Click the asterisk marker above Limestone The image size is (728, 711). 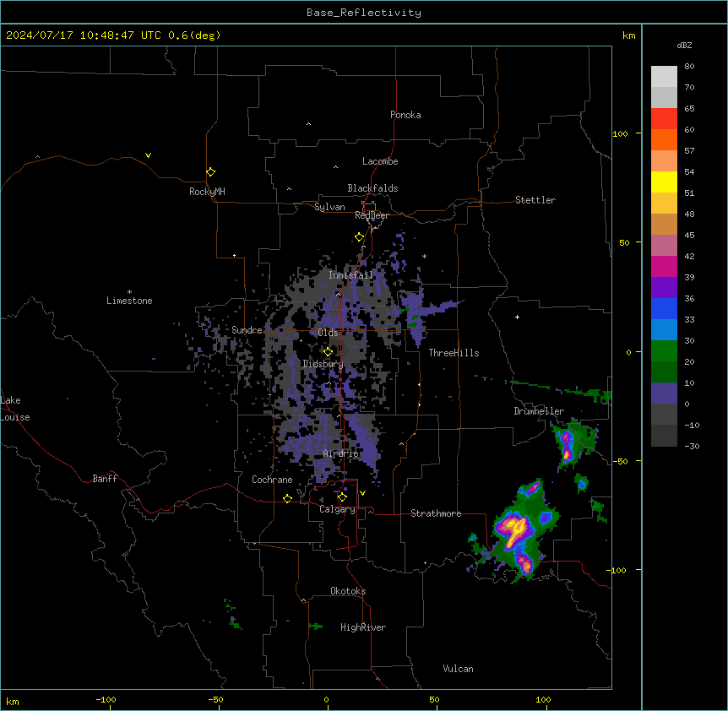(129, 292)
